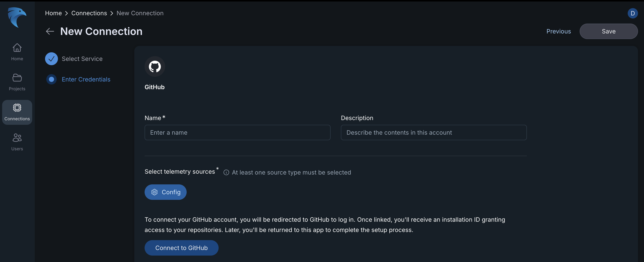This screenshot has width=644, height=262.
Task: Open Connections from the breadcrumb trail
Action: pyautogui.click(x=89, y=13)
